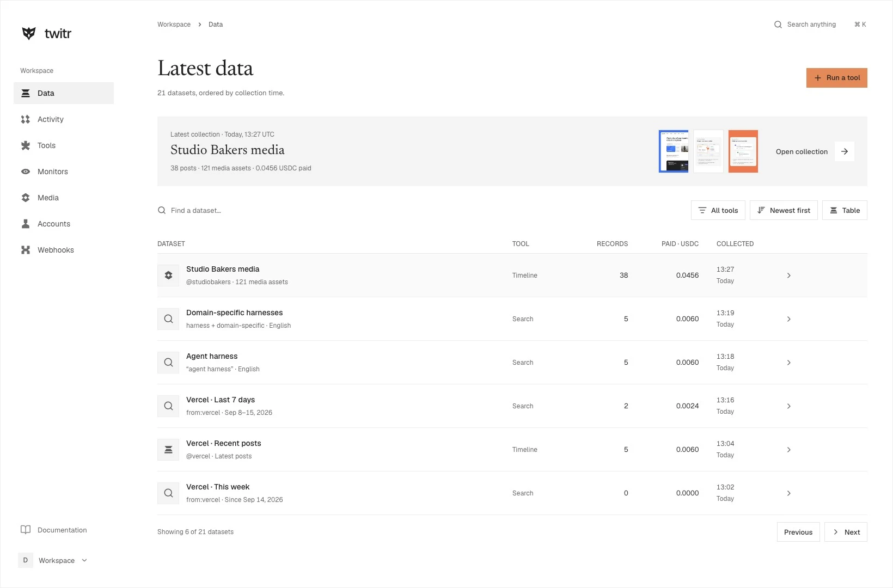This screenshot has height=588, width=893.
Task: Open the Table view dropdown
Action: click(845, 211)
